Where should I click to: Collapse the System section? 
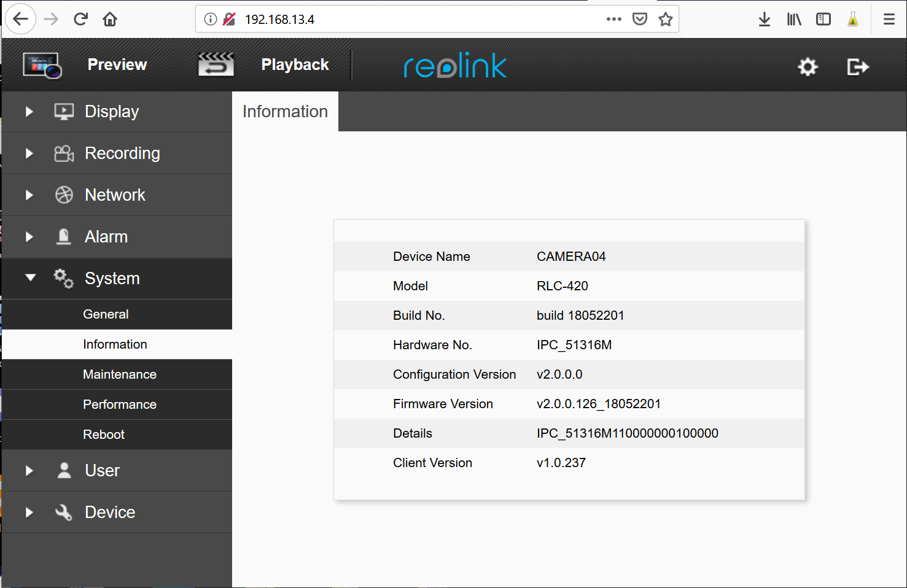tap(31, 278)
